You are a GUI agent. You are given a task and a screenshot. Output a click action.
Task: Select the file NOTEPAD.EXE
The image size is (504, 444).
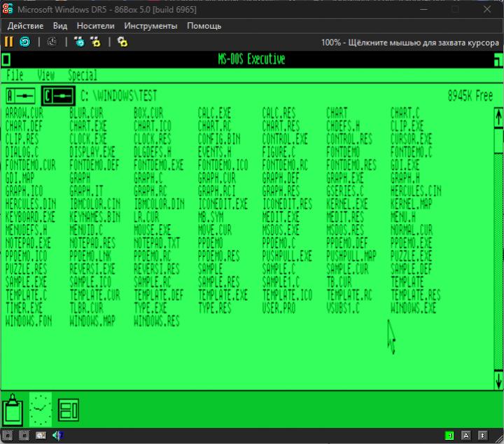click(x=28, y=243)
